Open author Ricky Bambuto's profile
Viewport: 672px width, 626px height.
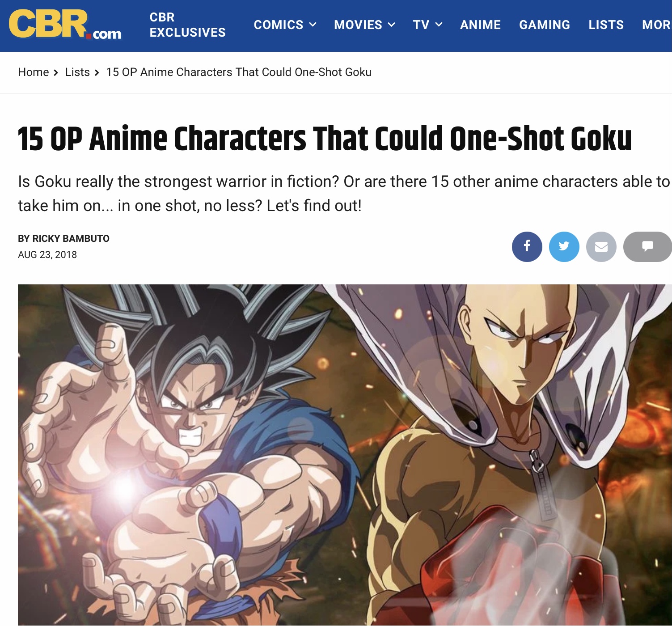click(63, 238)
